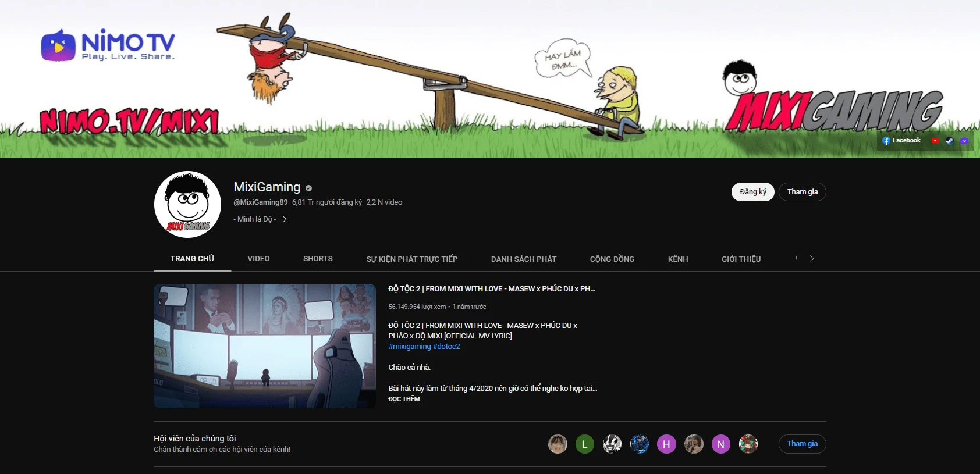The height and width of the screenshot is (474, 980).
Task: Open the SỰ KIỆN PHÁT TRỰC TIẾP tab
Action: [x=412, y=259]
